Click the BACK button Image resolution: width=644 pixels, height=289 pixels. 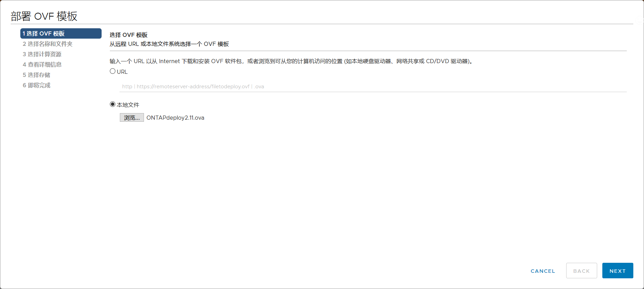(x=581, y=271)
